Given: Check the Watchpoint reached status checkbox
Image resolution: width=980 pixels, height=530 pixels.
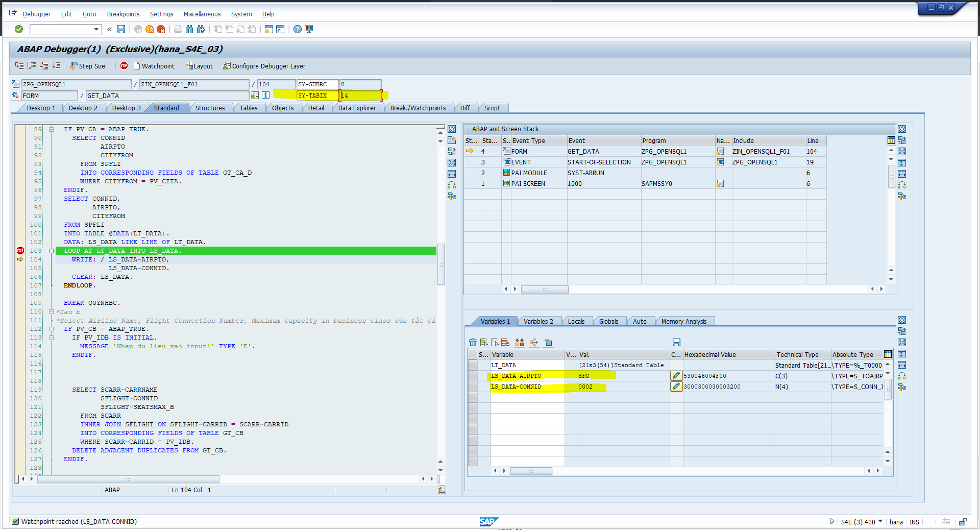Looking at the screenshot, I should point(16,521).
